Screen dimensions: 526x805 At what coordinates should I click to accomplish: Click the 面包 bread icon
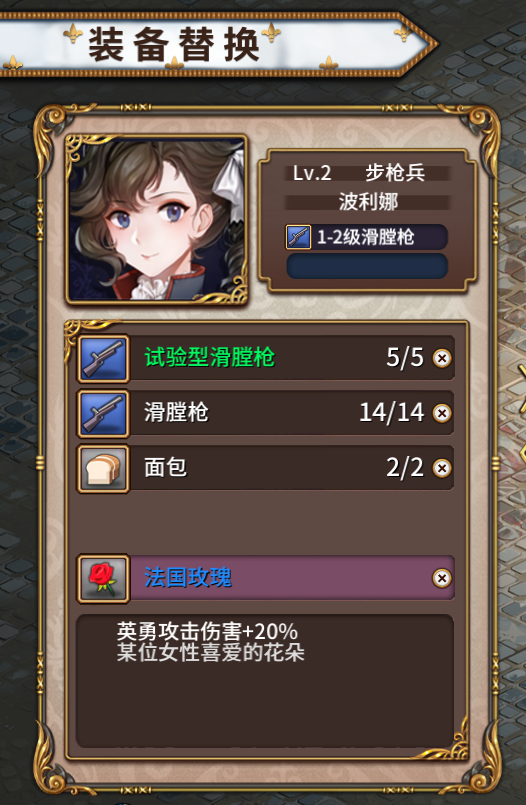(103, 468)
